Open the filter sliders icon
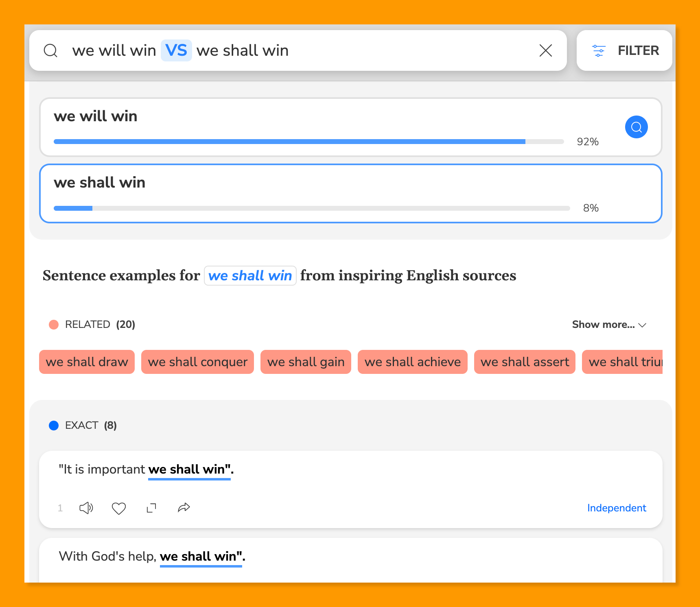Viewport: 700px width, 607px height. [x=598, y=51]
